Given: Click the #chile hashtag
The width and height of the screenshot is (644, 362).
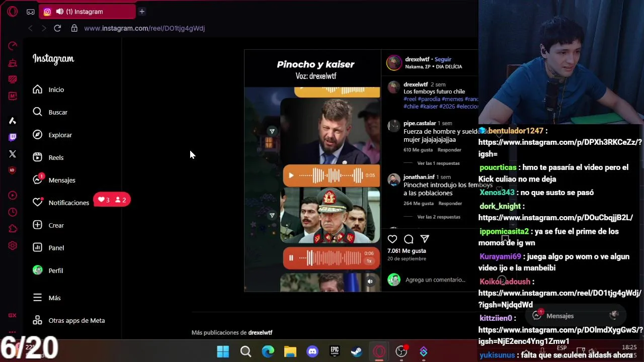Looking at the screenshot, I should [411, 106].
